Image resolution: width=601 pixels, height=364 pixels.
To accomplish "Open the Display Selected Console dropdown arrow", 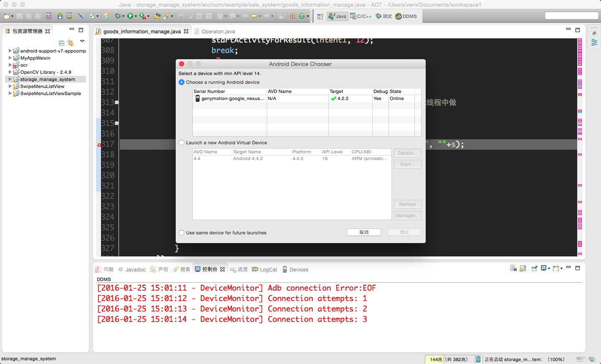I will (x=549, y=269).
